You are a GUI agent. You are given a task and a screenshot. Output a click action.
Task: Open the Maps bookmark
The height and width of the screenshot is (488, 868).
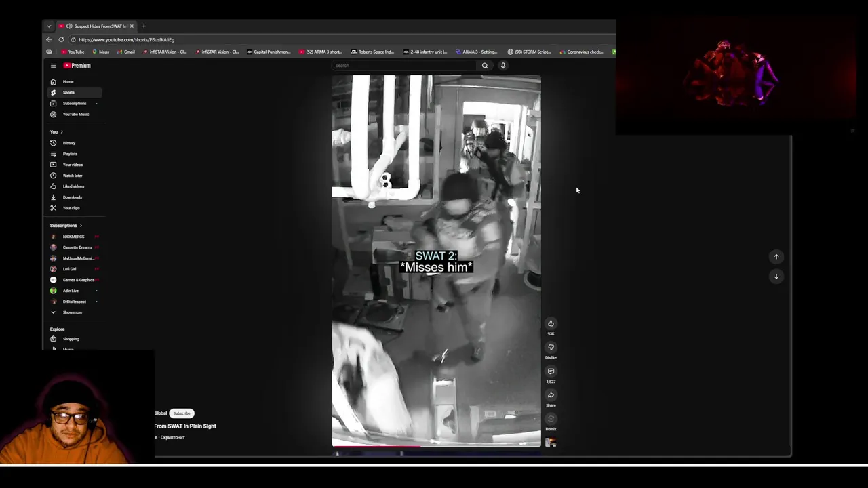pos(100,52)
